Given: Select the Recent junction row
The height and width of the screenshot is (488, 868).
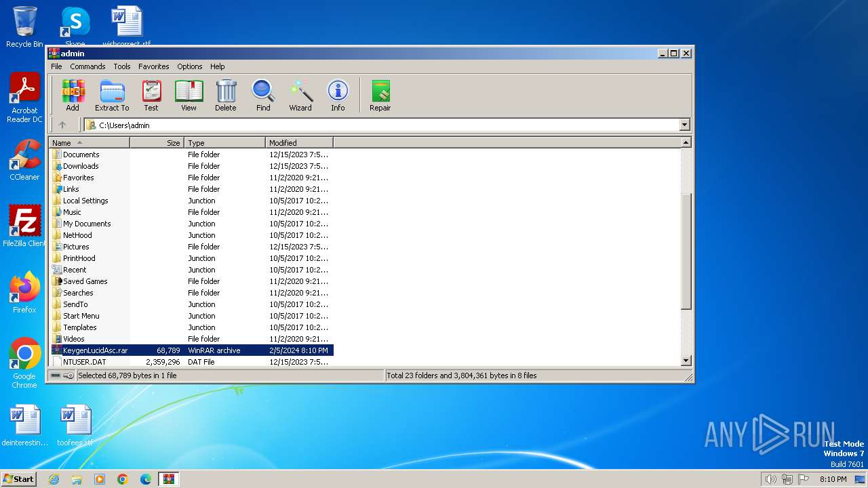Looking at the screenshot, I should point(191,270).
